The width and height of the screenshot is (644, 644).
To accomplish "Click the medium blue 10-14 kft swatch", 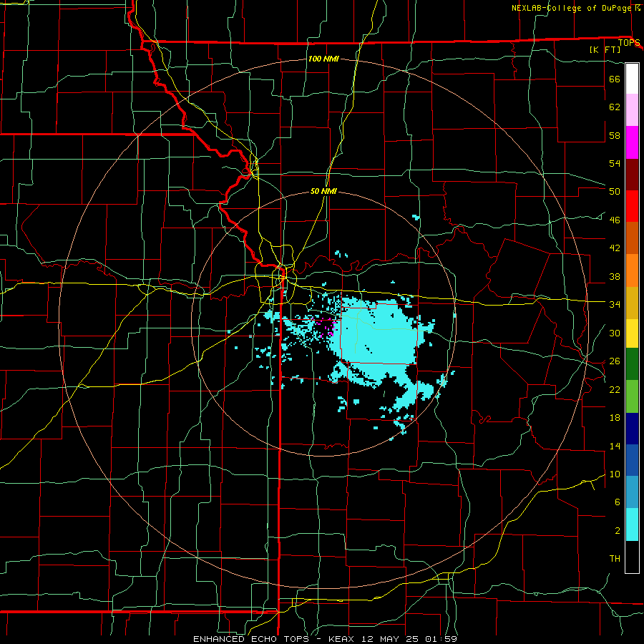I will 632,460.
